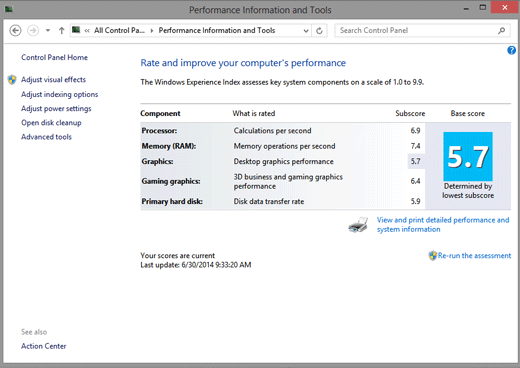
Task: Open Action Center link
Action: (44, 346)
